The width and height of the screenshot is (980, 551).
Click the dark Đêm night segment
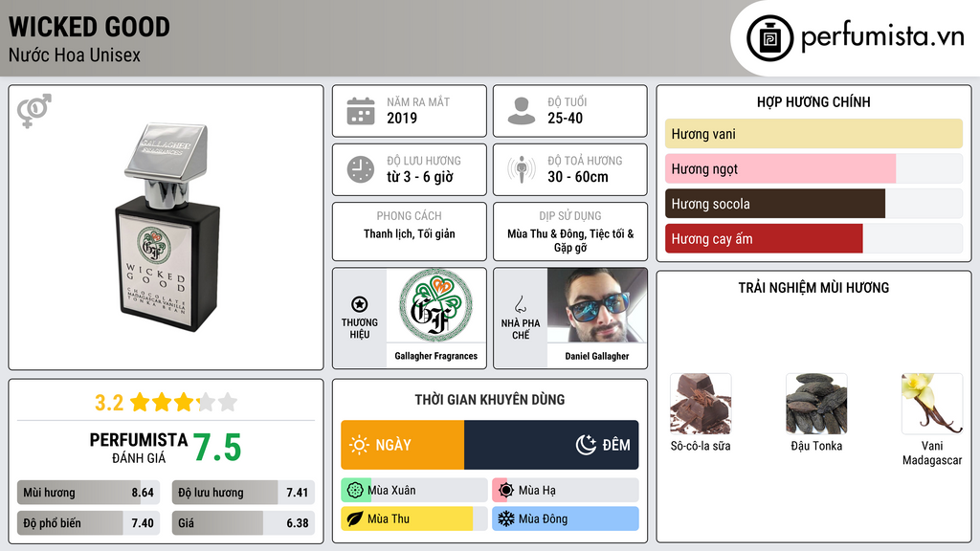coord(551,445)
